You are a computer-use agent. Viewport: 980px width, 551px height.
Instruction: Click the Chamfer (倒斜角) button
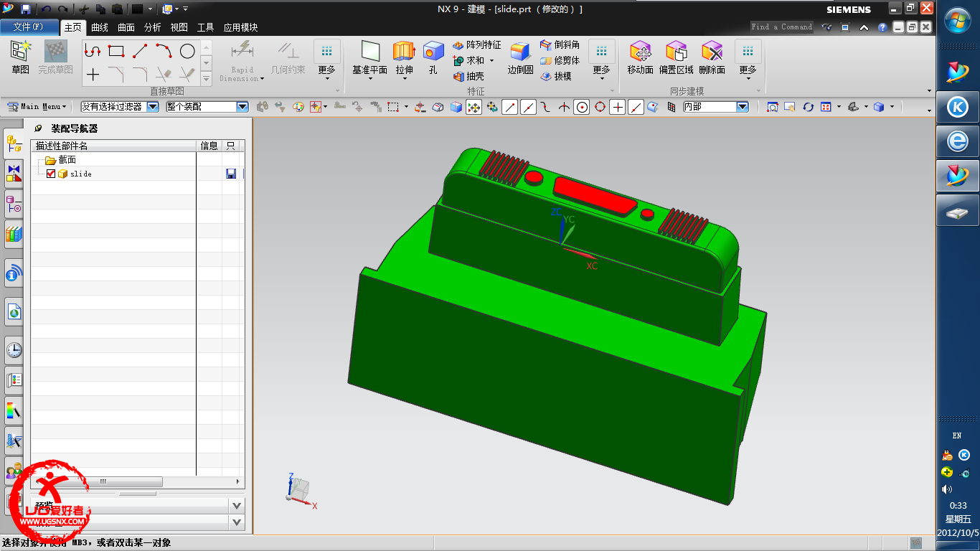tap(560, 44)
